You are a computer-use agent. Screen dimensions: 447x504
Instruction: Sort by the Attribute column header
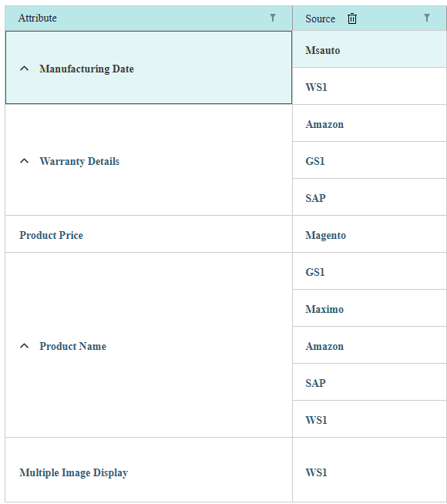click(x=37, y=18)
